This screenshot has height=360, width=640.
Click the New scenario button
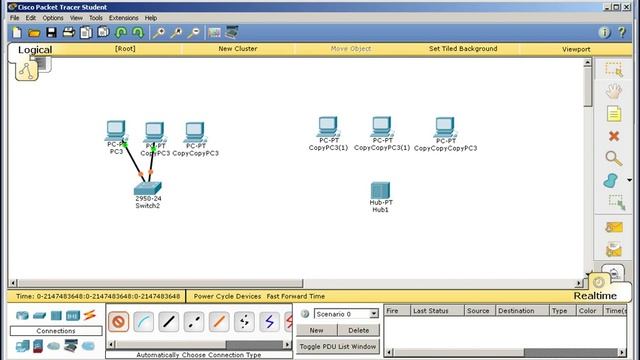click(x=317, y=330)
